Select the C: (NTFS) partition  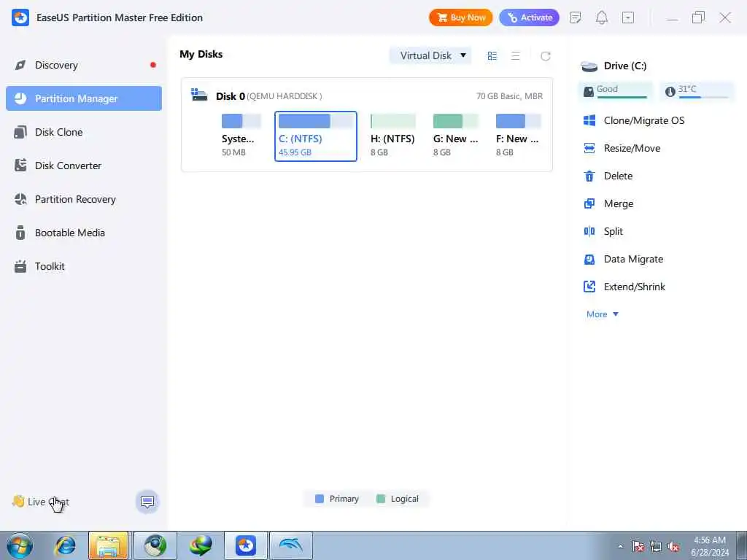click(315, 136)
